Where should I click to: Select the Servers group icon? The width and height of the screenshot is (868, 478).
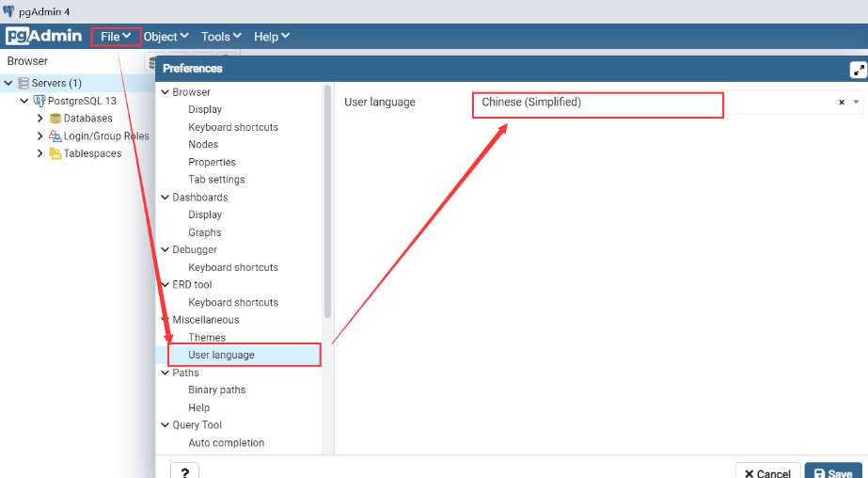(24, 83)
